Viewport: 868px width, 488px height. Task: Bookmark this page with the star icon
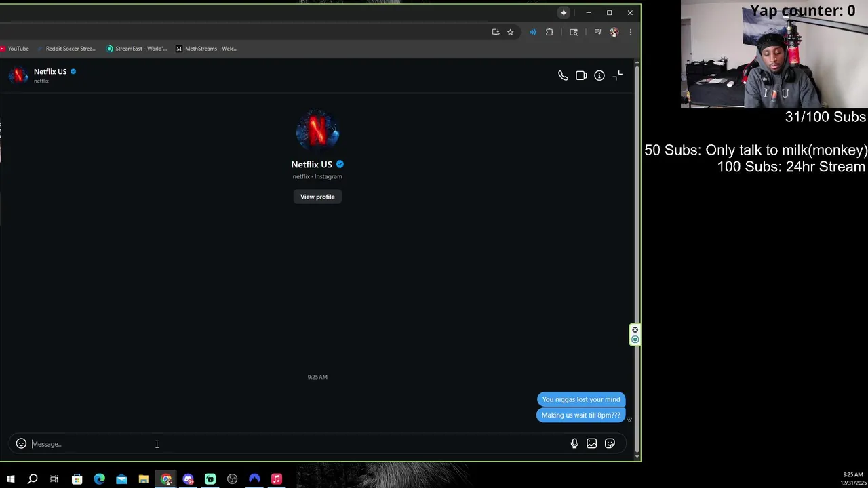[510, 32]
